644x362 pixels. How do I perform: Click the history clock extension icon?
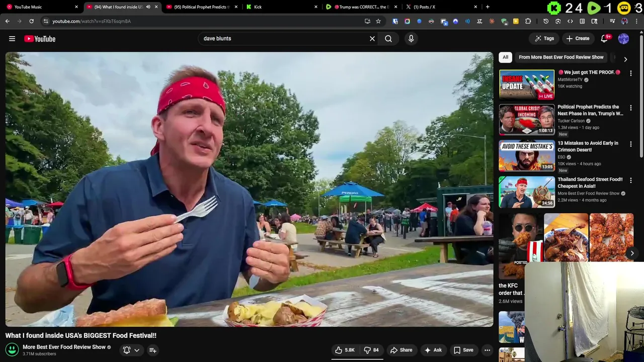[546, 21]
